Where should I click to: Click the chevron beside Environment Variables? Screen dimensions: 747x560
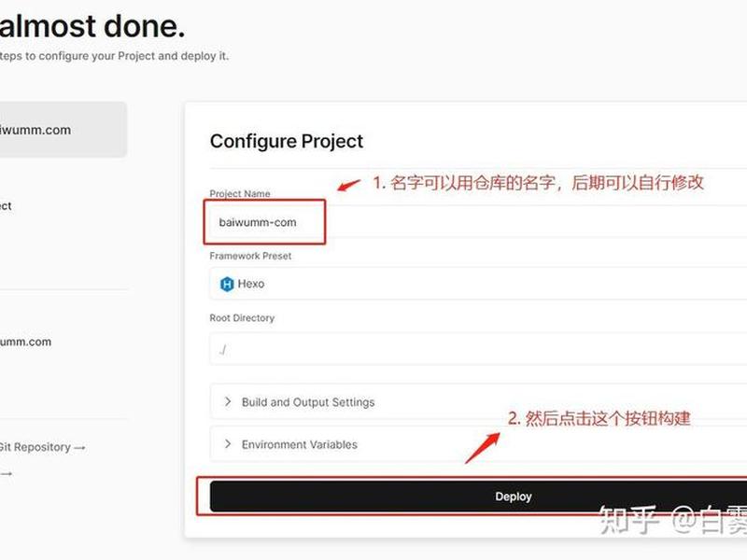click(x=228, y=444)
